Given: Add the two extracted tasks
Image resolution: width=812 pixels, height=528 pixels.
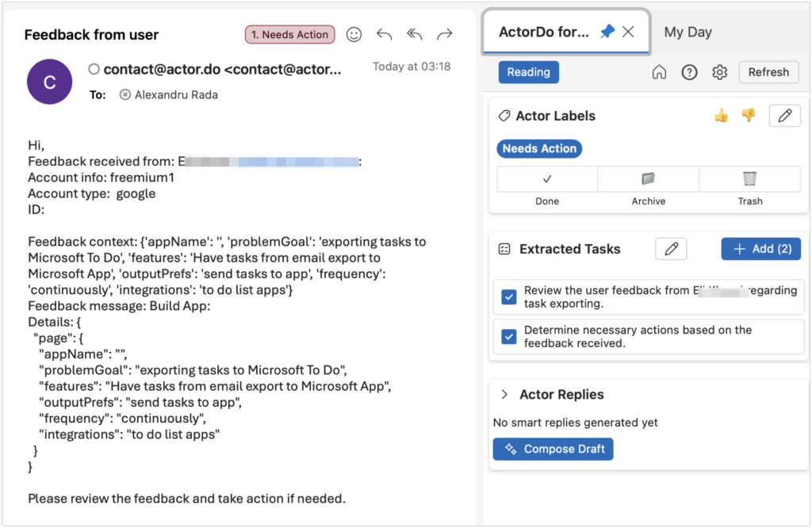Looking at the screenshot, I should [x=760, y=249].
